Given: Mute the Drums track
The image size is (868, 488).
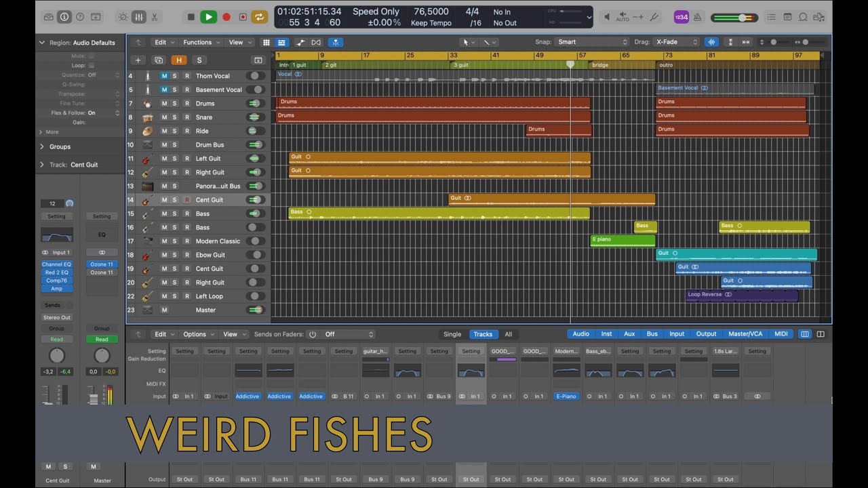Looking at the screenshot, I should tap(164, 104).
